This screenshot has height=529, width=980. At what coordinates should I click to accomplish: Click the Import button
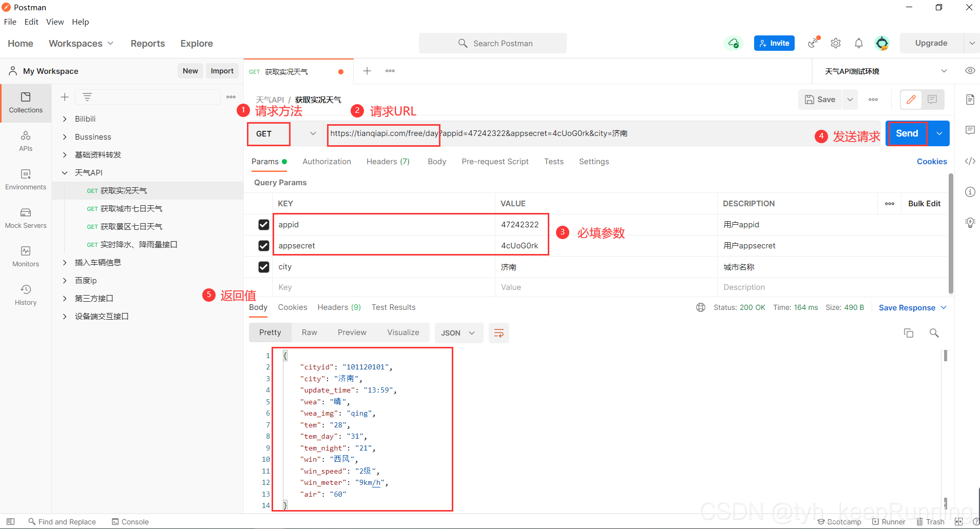[222, 71]
